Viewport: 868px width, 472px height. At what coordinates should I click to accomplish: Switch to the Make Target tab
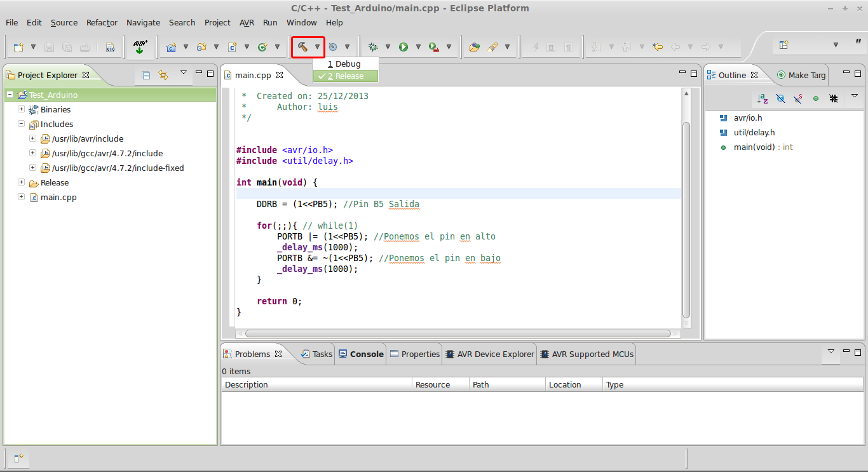click(x=801, y=75)
